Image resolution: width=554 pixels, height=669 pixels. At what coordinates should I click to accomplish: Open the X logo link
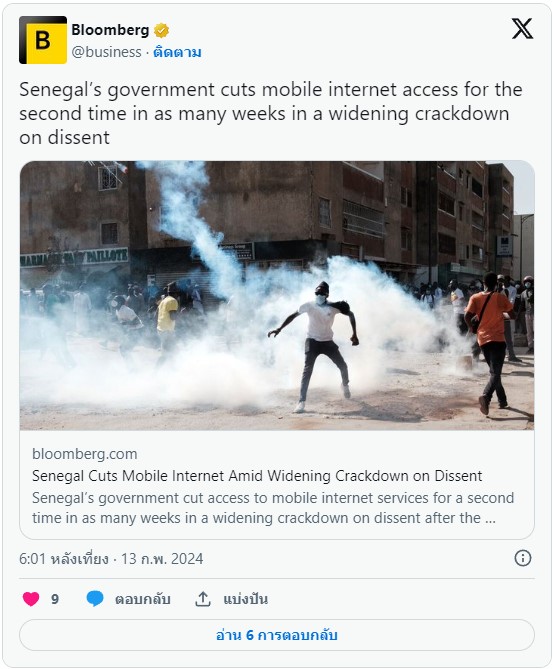point(522,29)
